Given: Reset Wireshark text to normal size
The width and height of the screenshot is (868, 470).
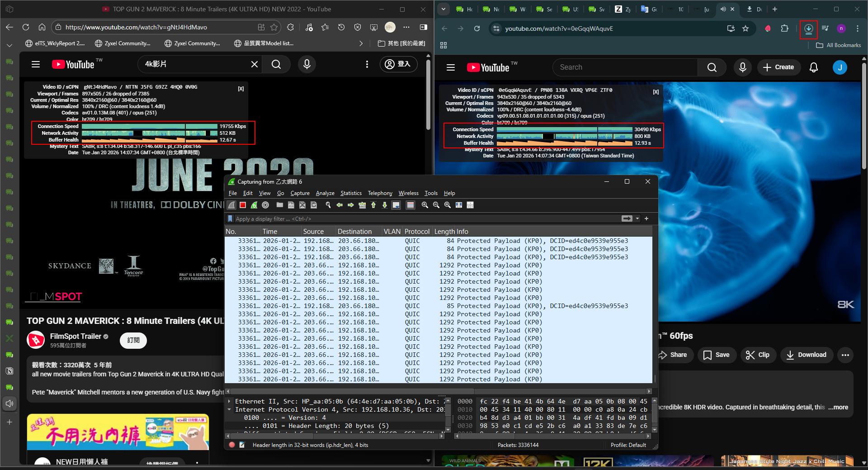Looking at the screenshot, I should click(448, 205).
